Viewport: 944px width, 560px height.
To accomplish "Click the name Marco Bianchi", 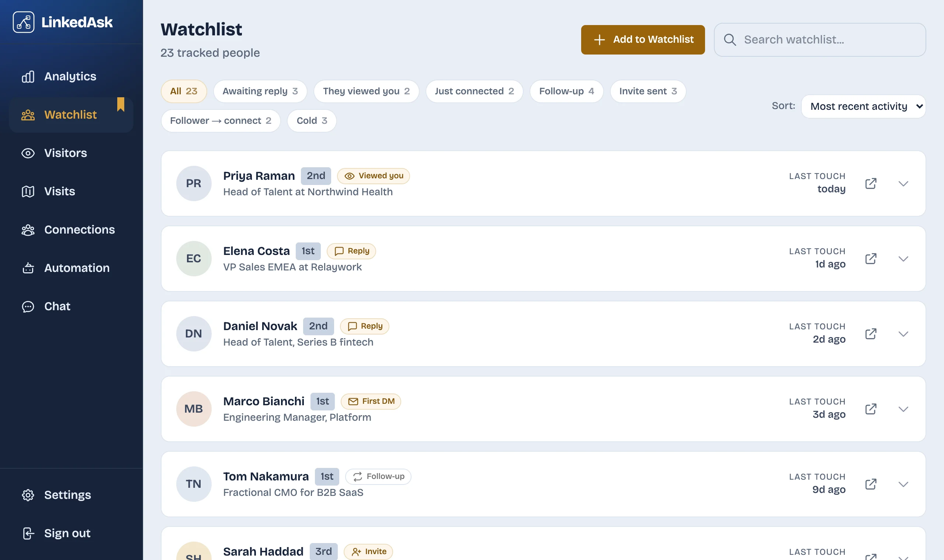I will (x=264, y=401).
